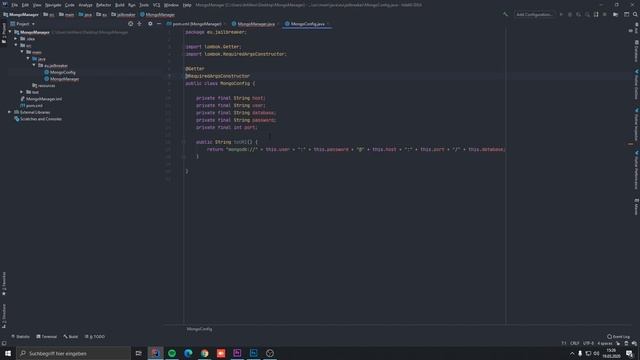
Task: Expand External Libraries node
Action: 10,112
